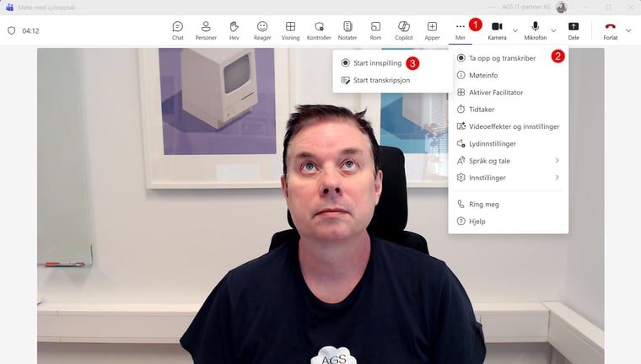
Task: Open Rom breakout rooms
Action: (375, 30)
